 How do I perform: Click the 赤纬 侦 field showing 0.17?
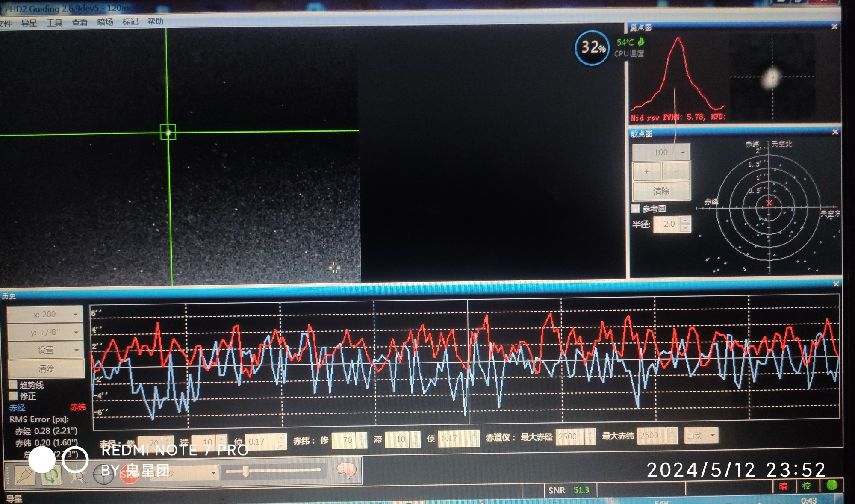point(455,438)
